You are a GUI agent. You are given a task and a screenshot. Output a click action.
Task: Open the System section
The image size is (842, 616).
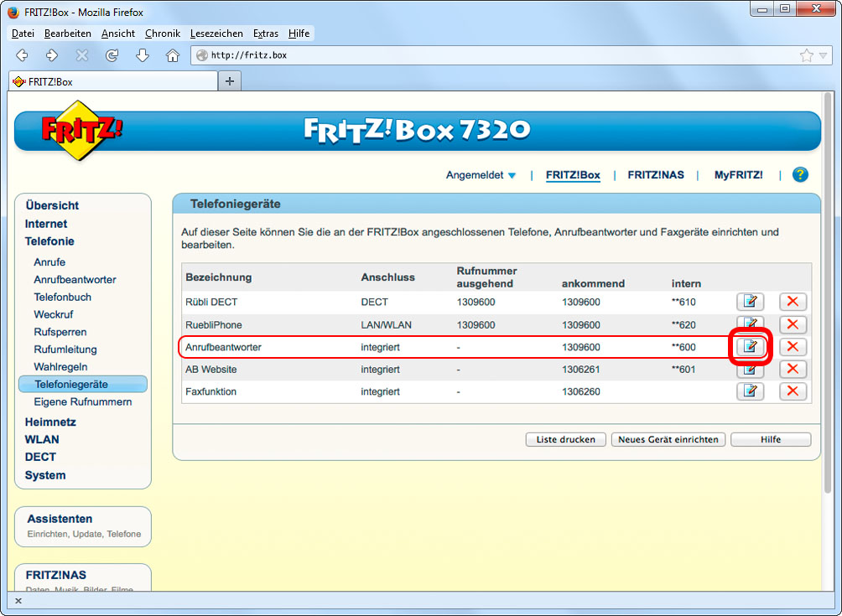pyautogui.click(x=45, y=475)
